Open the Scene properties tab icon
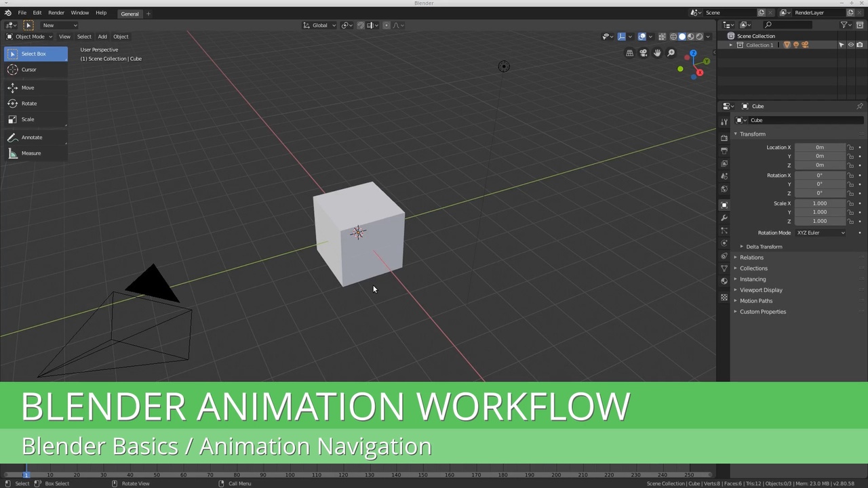 pyautogui.click(x=724, y=176)
